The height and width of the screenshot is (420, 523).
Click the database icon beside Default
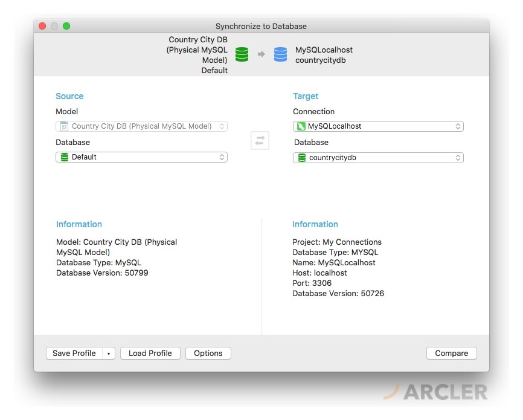(64, 157)
